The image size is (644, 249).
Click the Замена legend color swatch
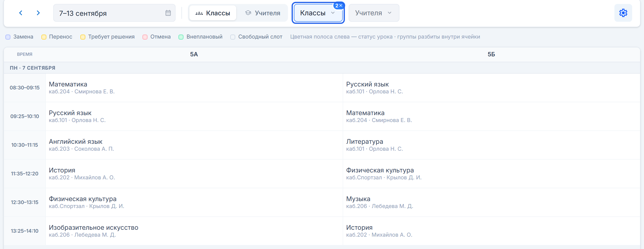point(8,37)
